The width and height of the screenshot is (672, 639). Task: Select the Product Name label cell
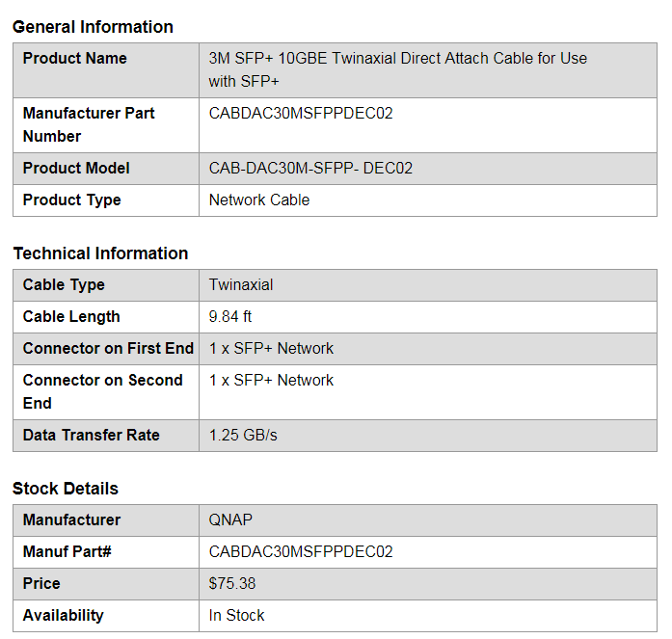point(75,59)
